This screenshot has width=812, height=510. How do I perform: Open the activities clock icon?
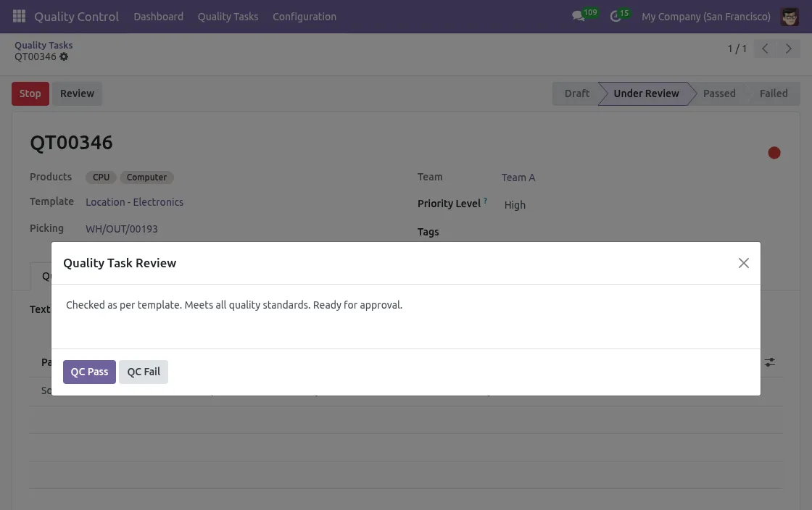click(x=616, y=17)
